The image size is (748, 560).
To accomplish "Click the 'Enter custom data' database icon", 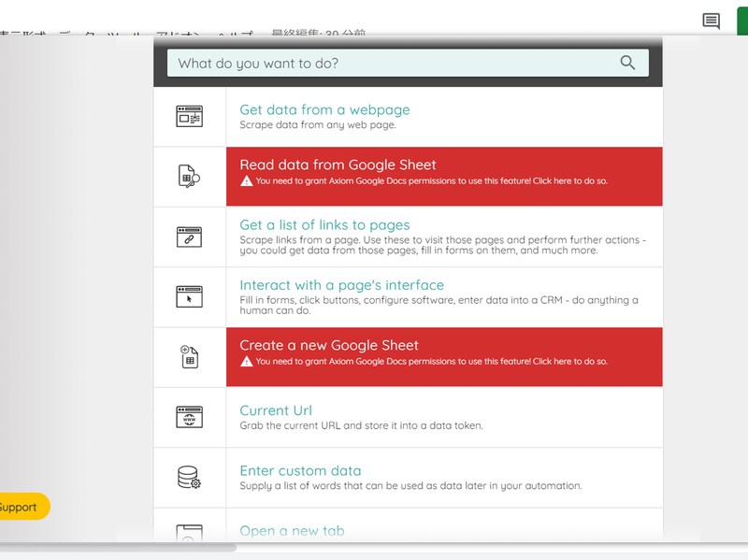I will [x=189, y=478].
